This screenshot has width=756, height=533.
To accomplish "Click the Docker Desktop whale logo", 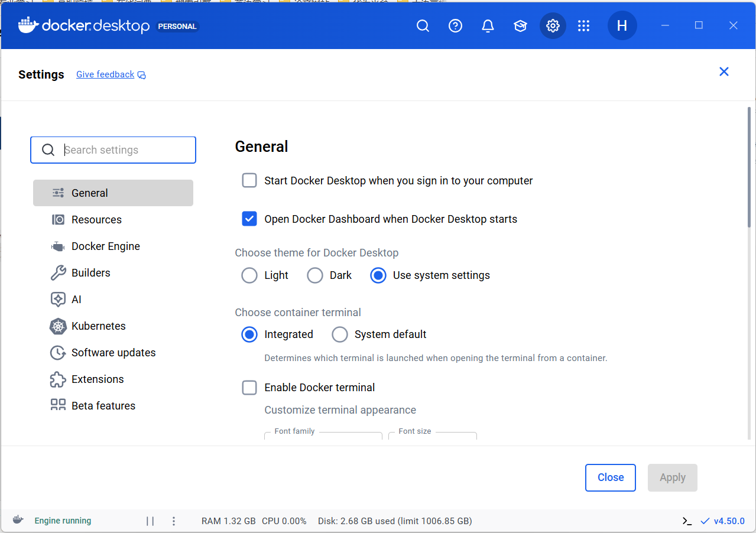I will (x=28, y=25).
